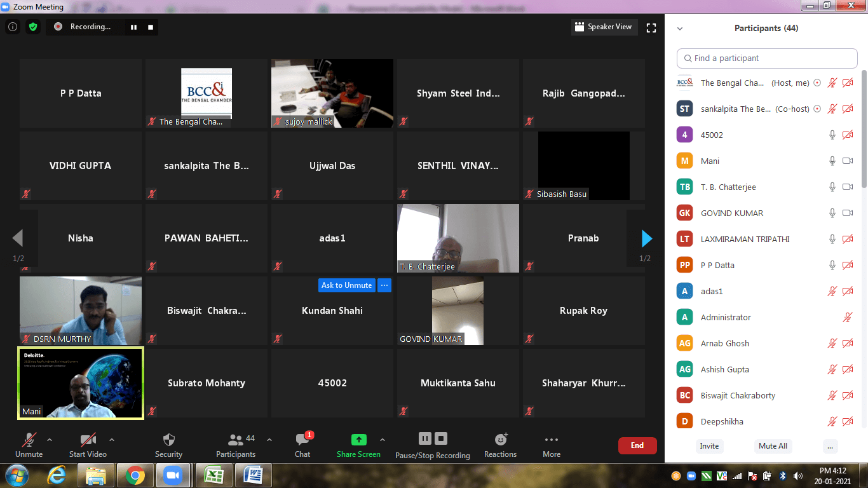Image resolution: width=868 pixels, height=488 pixels.
Task: Toggle T. B. Chatterjee's microphone icon
Action: pyautogui.click(x=832, y=187)
